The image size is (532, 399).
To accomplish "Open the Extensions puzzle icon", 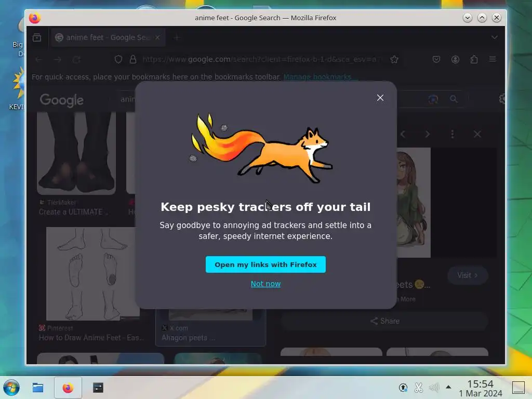I will point(474,59).
